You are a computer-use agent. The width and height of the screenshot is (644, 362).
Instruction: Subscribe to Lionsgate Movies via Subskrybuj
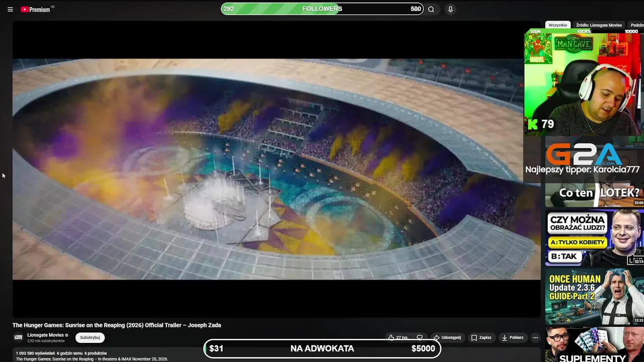pyautogui.click(x=90, y=338)
